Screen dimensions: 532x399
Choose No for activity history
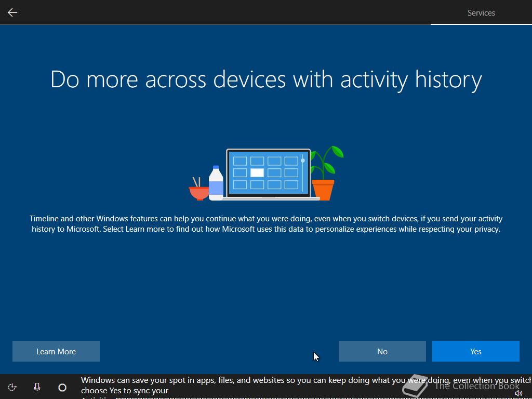coord(382,351)
